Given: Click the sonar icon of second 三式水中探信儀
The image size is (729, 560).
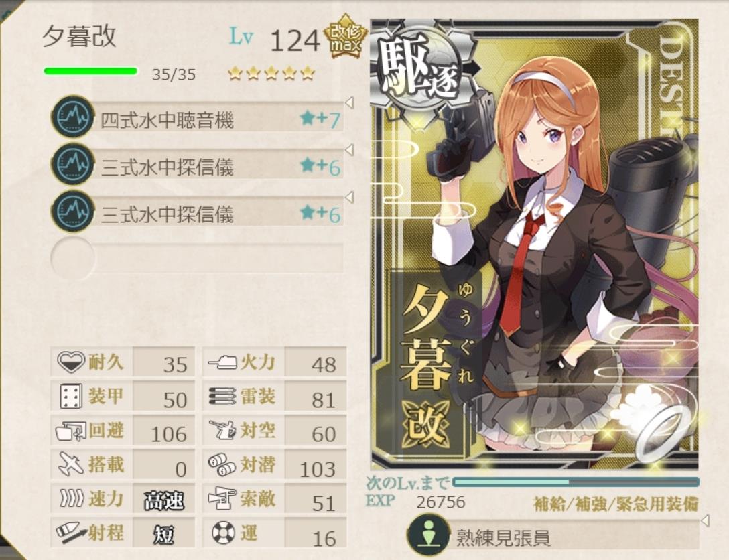Looking at the screenshot, I should (71, 210).
